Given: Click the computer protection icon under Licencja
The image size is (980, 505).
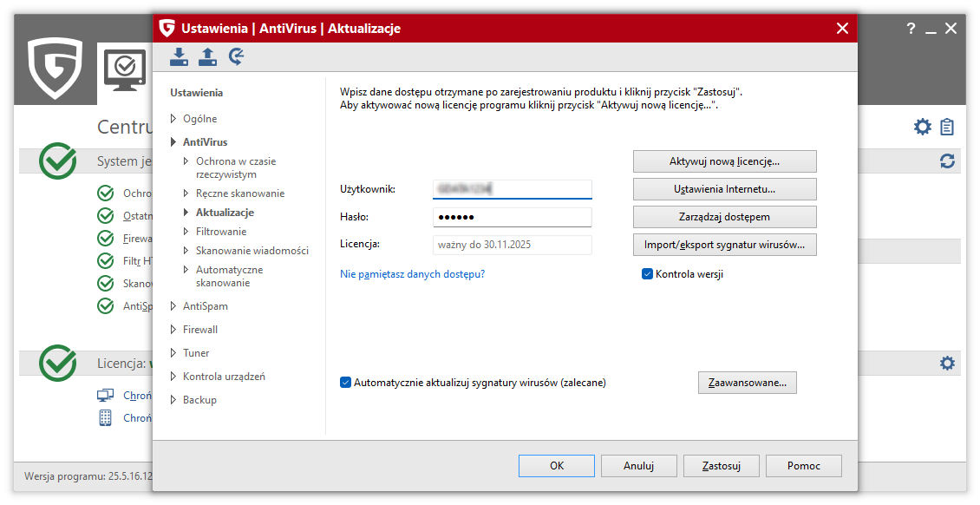Looking at the screenshot, I should [x=106, y=395].
